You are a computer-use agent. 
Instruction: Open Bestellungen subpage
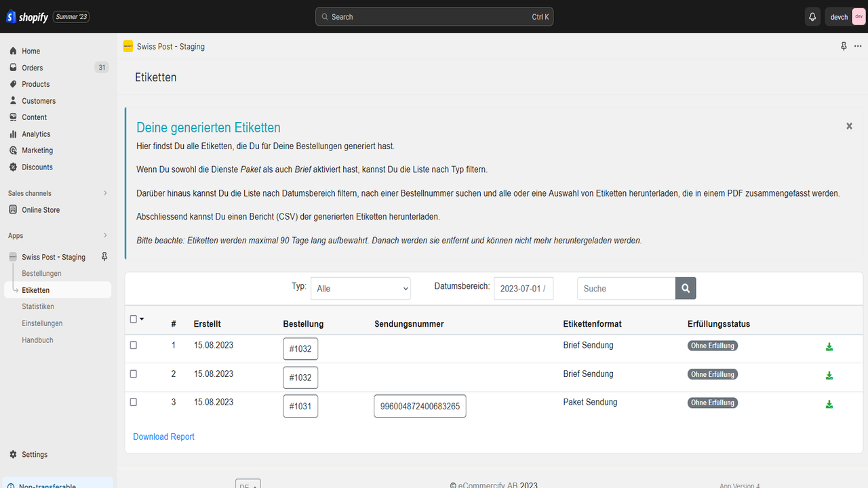41,274
